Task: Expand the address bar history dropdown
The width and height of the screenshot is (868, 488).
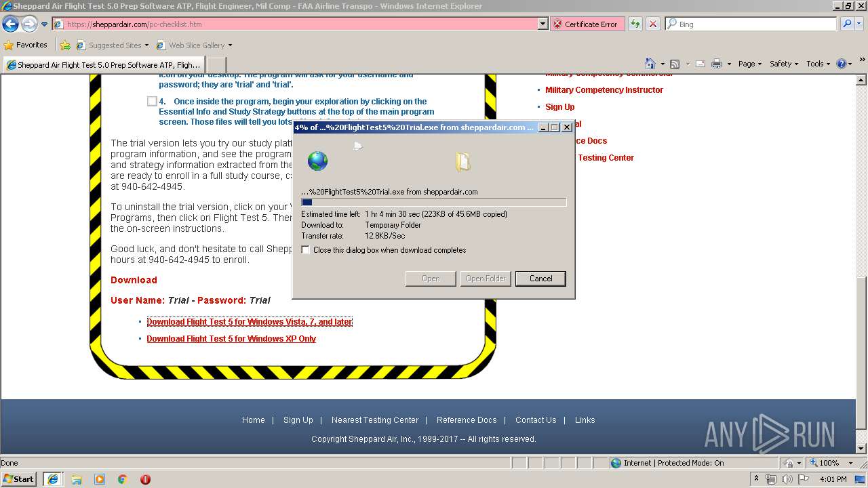Action: [x=542, y=24]
